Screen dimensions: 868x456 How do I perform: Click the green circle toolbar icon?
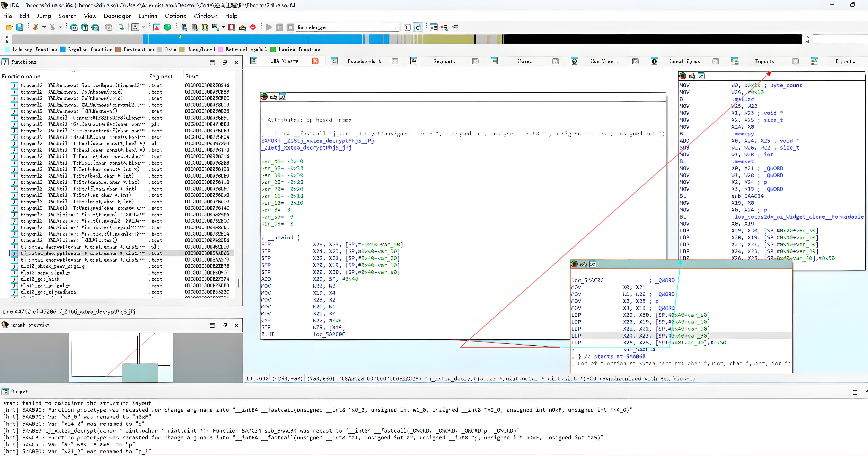[168, 27]
